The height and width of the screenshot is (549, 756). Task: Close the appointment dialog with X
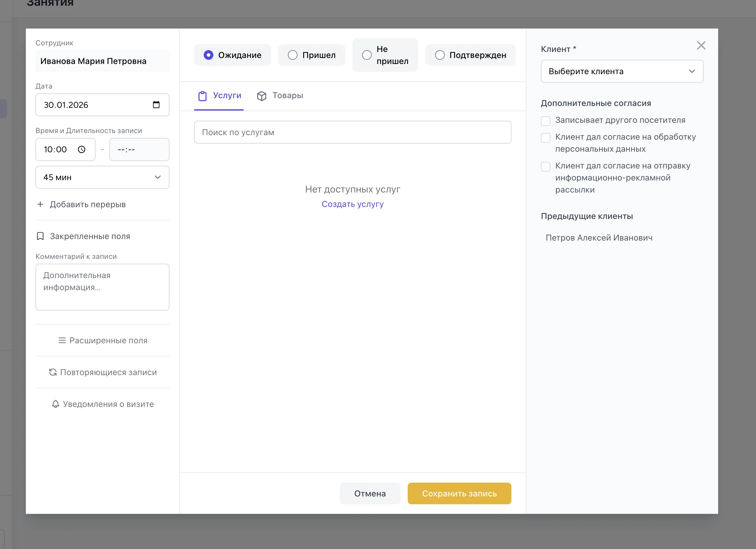[x=701, y=46]
